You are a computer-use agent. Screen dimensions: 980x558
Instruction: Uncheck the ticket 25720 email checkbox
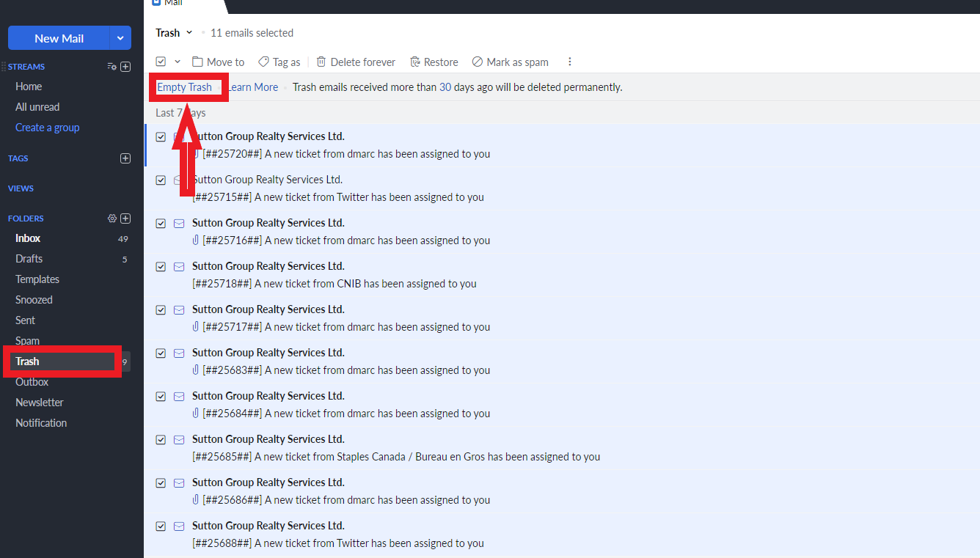tap(161, 137)
